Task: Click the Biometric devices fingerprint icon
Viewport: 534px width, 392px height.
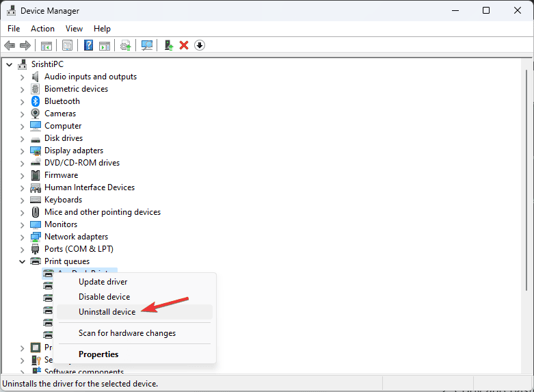Action: click(x=36, y=89)
